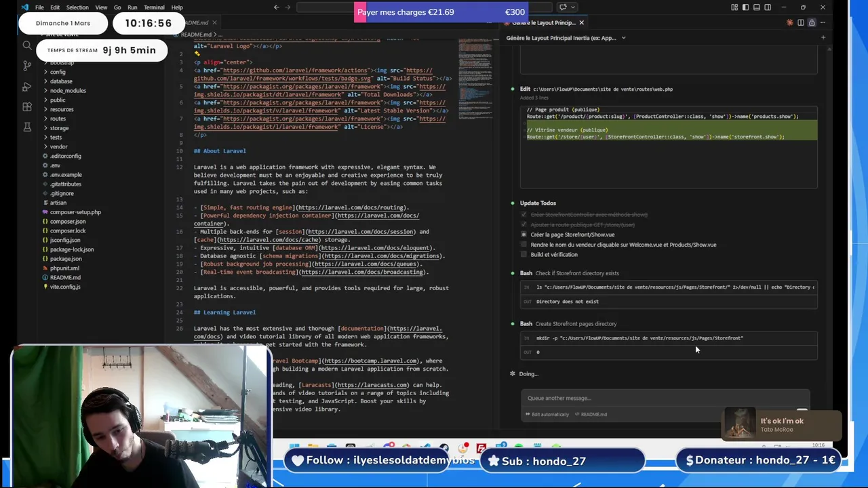This screenshot has height=488, width=868.
Task: Click 'Queue another message' input field
Action: (x=665, y=399)
